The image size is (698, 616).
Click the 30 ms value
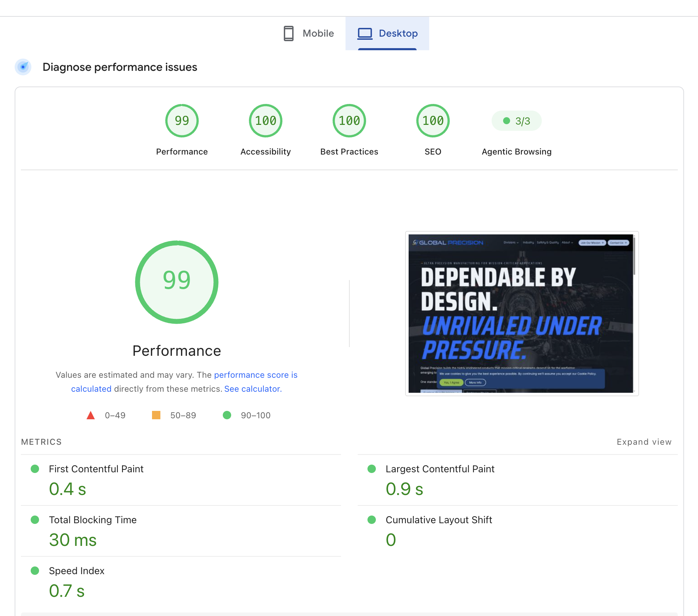click(x=73, y=540)
